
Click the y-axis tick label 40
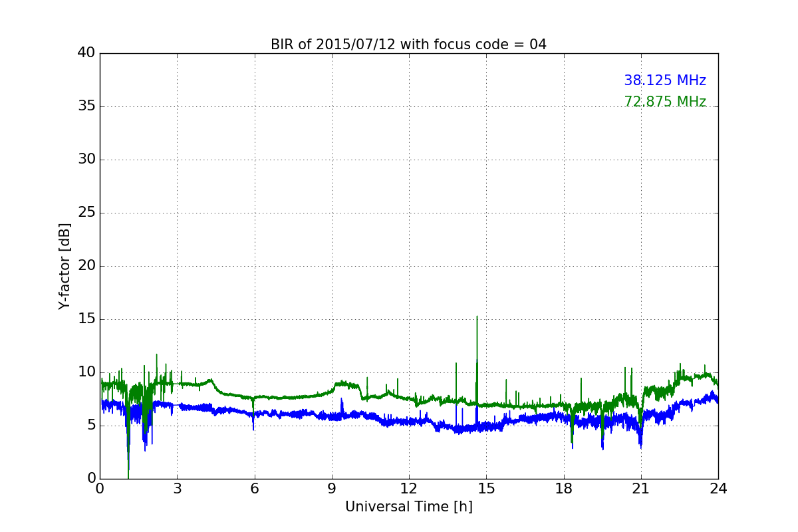click(x=86, y=53)
